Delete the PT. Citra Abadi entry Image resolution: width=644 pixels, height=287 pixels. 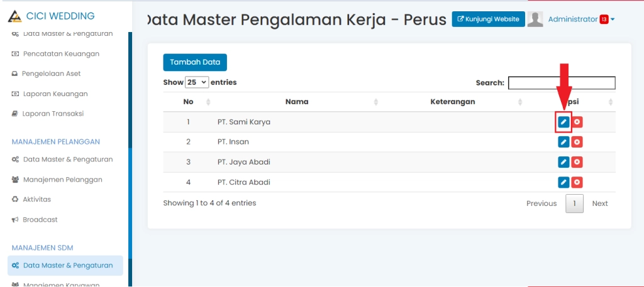577,182
